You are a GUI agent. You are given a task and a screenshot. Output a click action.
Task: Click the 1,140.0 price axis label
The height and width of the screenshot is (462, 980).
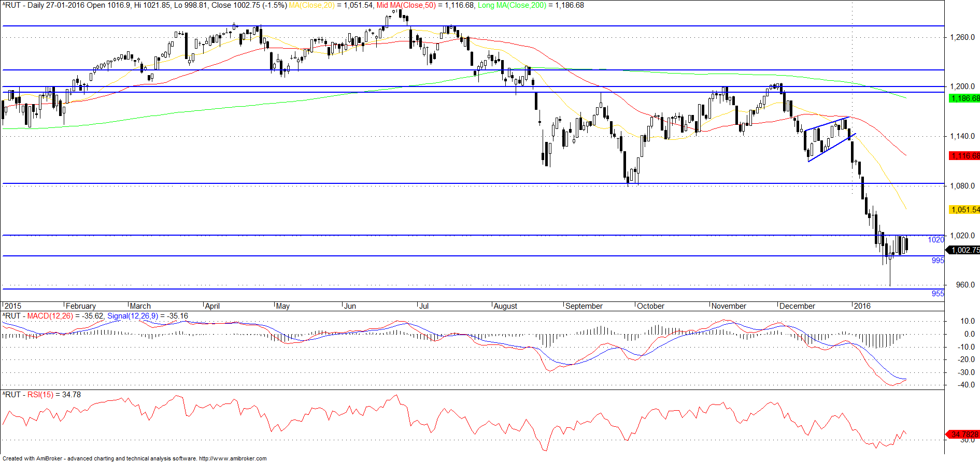tap(962, 136)
